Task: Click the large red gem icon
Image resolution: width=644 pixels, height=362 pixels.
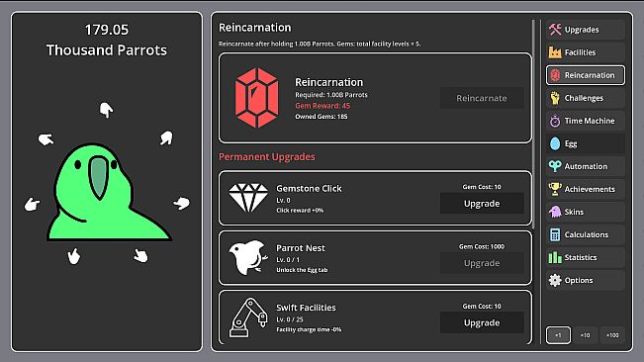Action: [256, 98]
